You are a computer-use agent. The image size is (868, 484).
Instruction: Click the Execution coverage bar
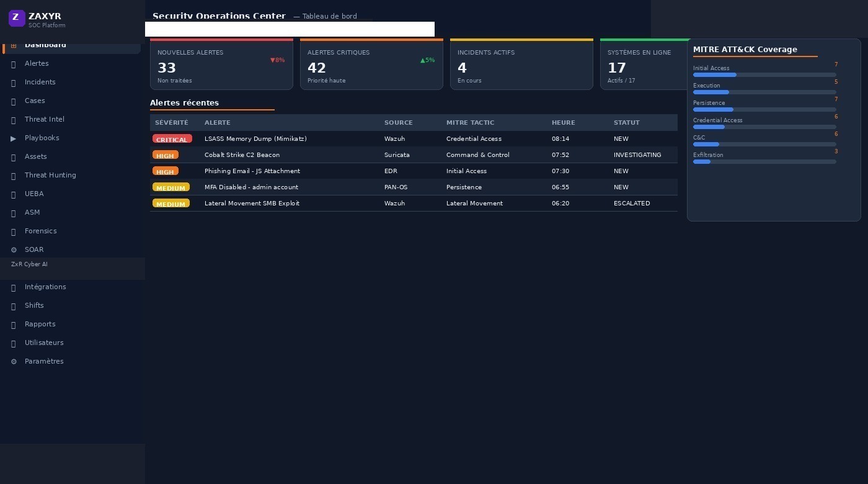point(764,92)
